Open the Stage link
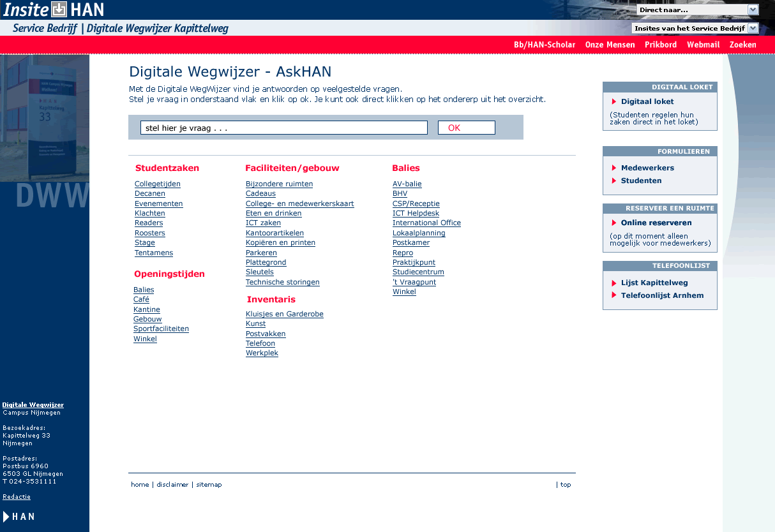Screen dimensions: 775x532 [x=145, y=243]
